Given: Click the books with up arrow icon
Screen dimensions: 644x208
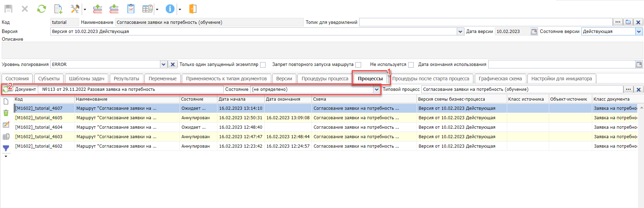Looking at the screenshot, I should 98,9.
